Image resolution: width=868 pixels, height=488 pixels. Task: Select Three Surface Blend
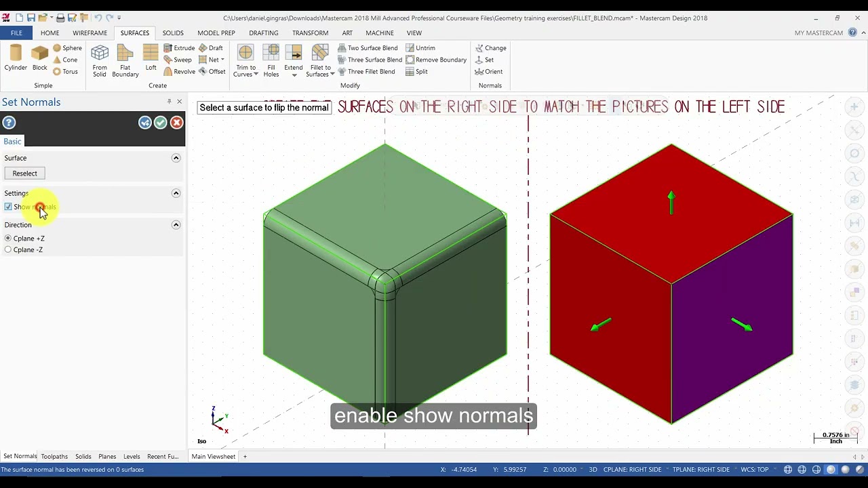[x=370, y=60]
